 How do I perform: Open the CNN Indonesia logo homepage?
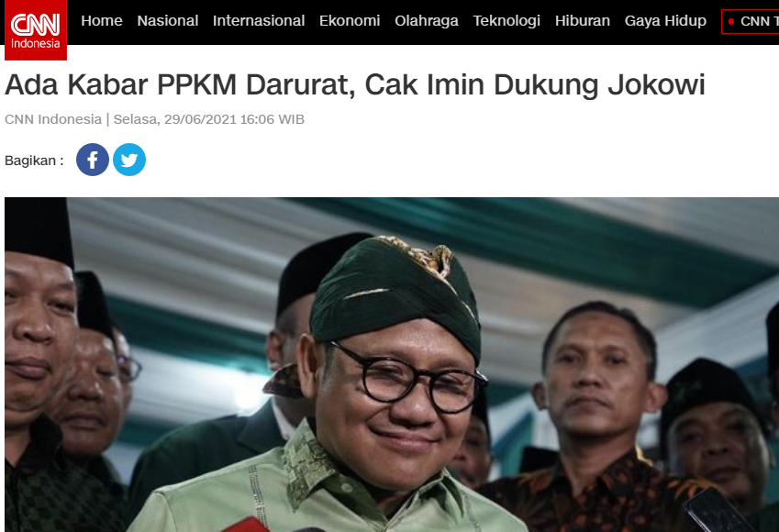pos(36,29)
